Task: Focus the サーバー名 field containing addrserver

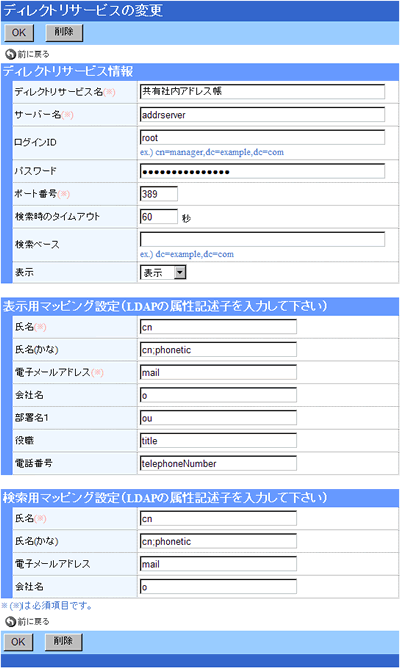Action: [x=262, y=114]
